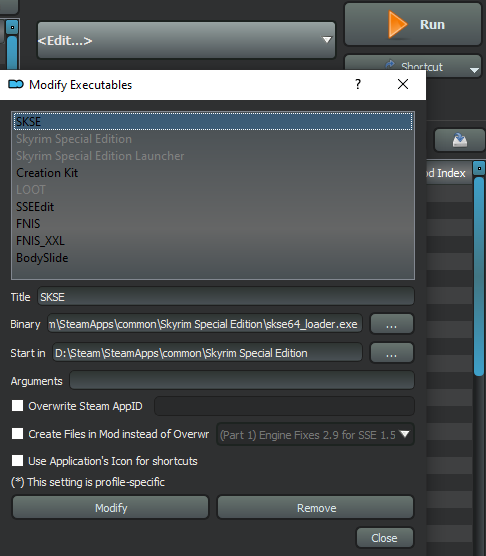Enable Create Files in Mod instead of Overwrite

[17, 434]
